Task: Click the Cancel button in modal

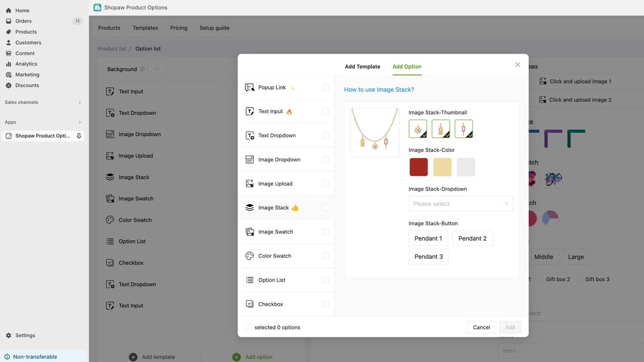Action: 481,327
